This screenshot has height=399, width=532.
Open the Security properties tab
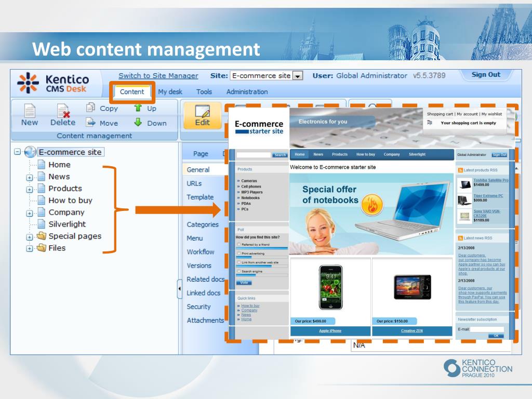pos(198,307)
